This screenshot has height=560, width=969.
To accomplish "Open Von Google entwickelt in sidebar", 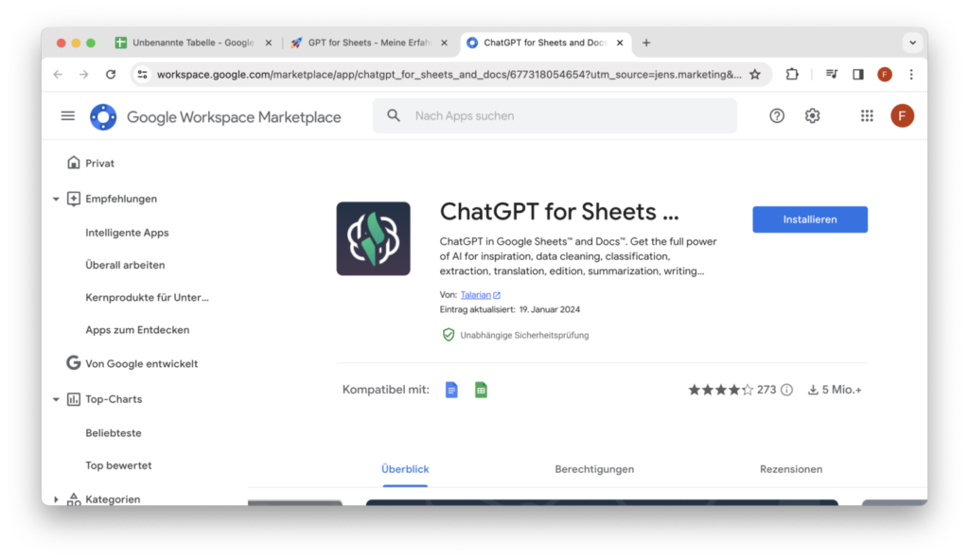I will click(x=142, y=363).
